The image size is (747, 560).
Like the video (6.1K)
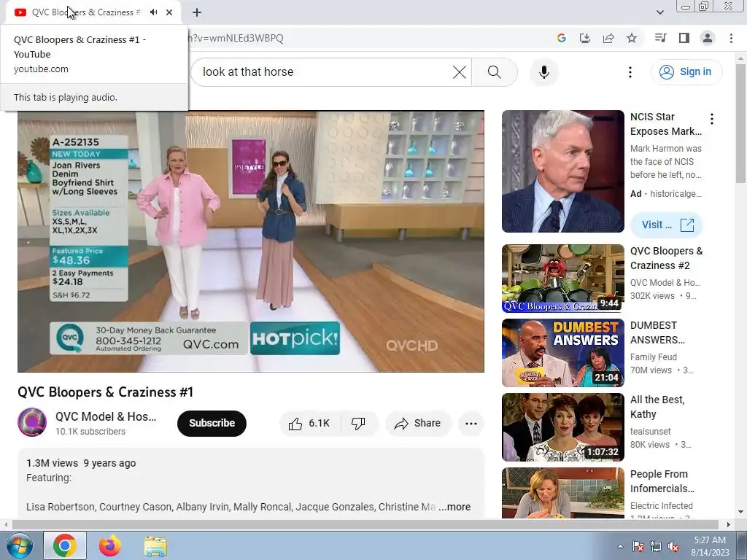(x=310, y=423)
